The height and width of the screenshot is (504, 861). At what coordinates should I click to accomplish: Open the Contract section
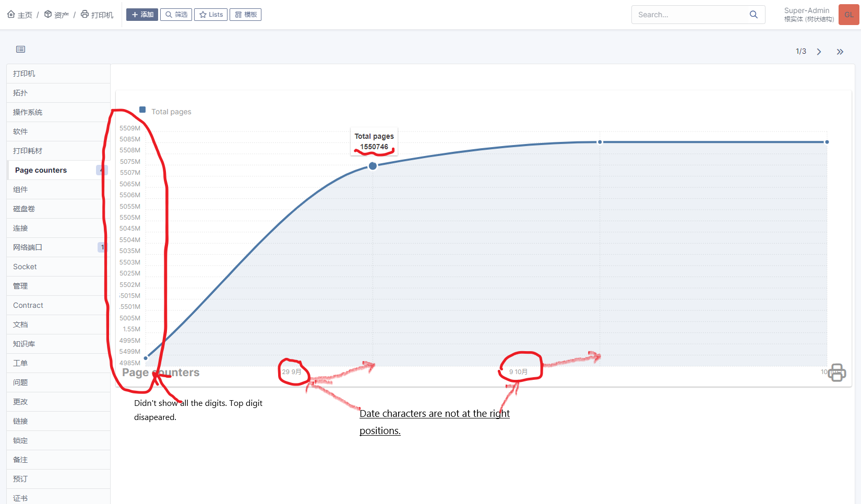(x=28, y=305)
